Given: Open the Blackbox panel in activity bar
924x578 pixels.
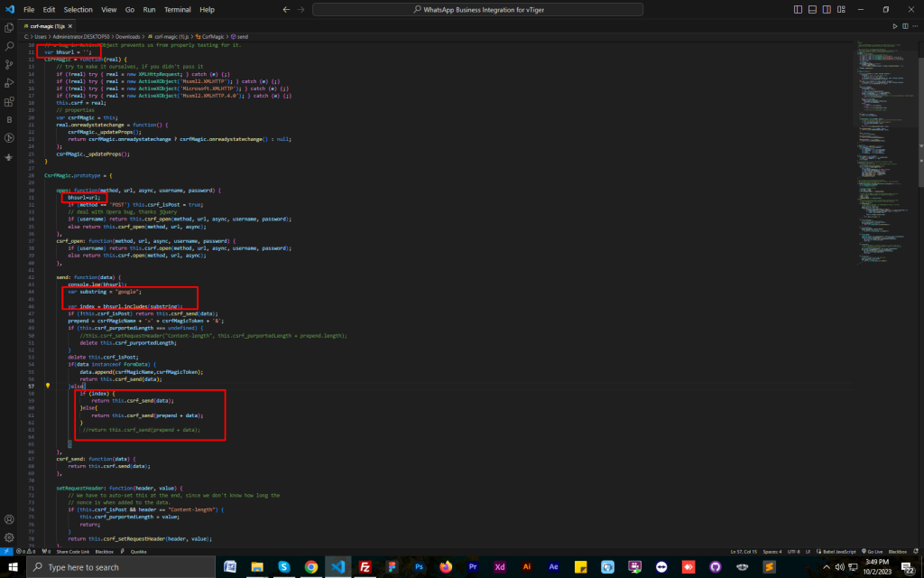Looking at the screenshot, I should click(9, 120).
